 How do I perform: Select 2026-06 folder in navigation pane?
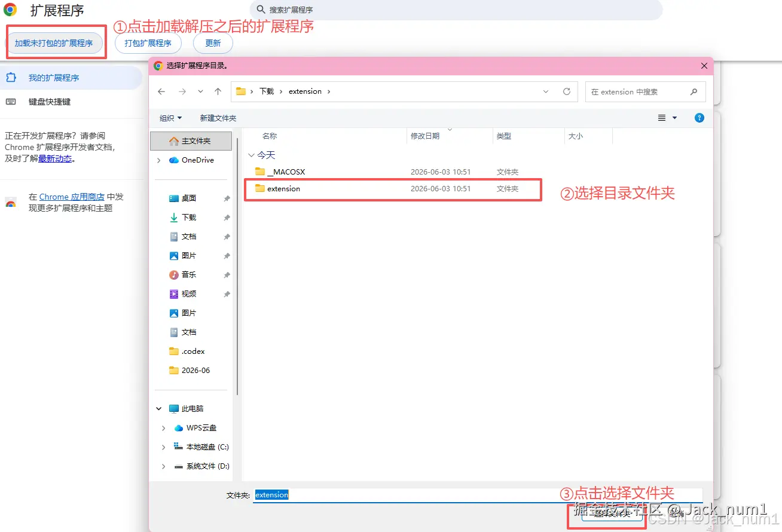click(x=190, y=371)
